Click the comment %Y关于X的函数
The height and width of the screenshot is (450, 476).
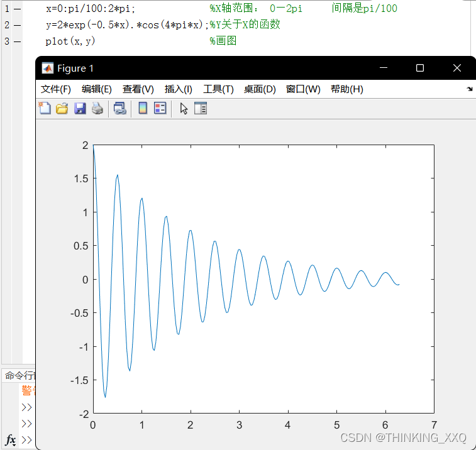(x=245, y=25)
